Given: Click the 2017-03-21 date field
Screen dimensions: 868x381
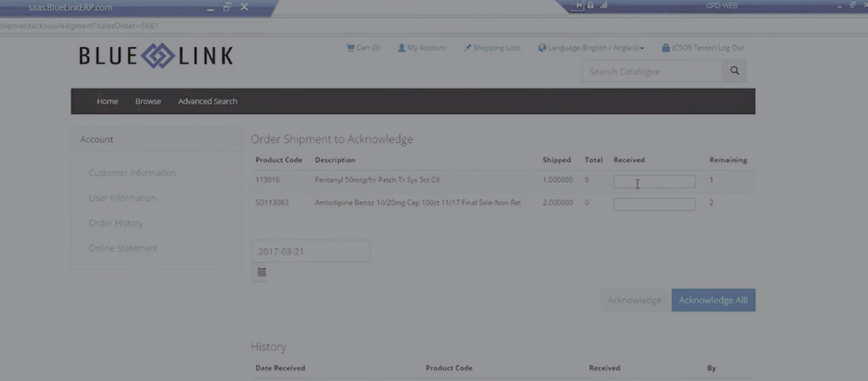Looking at the screenshot, I should pos(310,252).
